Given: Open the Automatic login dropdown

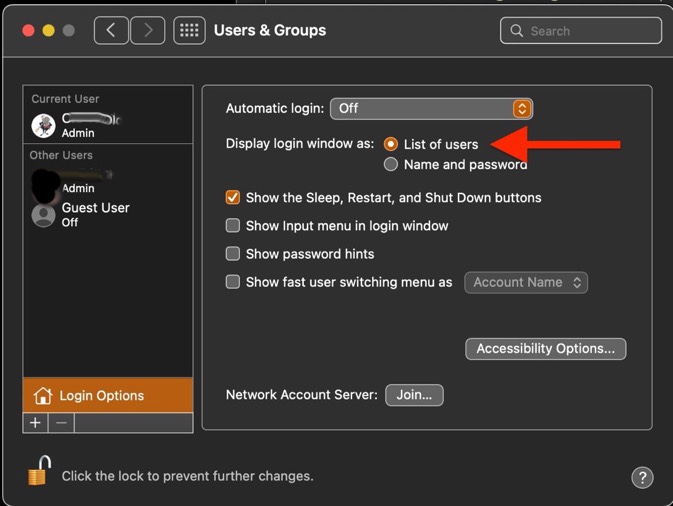Looking at the screenshot, I should [x=431, y=108].
